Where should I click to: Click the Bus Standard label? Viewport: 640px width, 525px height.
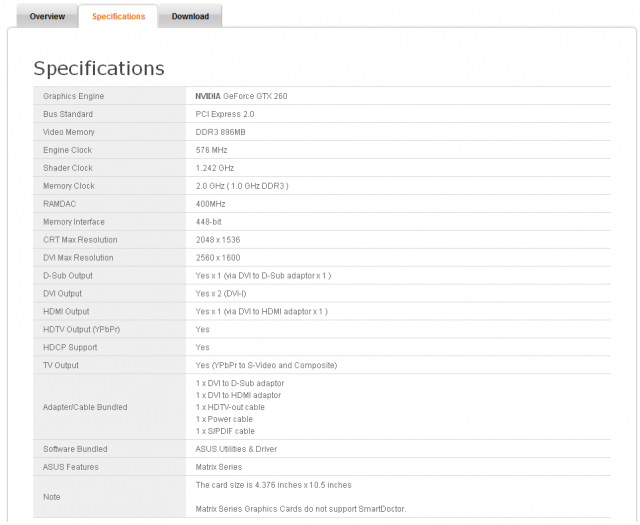pos(68,114)
